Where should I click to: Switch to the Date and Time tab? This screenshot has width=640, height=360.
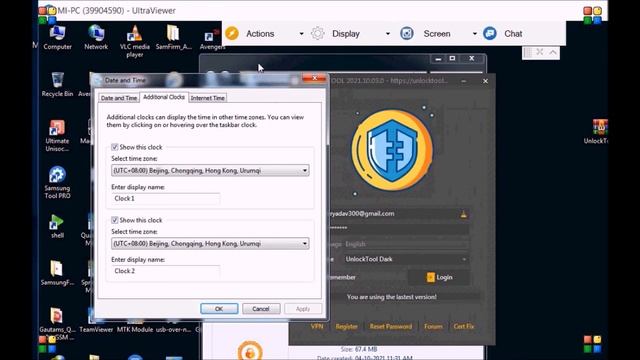click(x=119, y=98)
